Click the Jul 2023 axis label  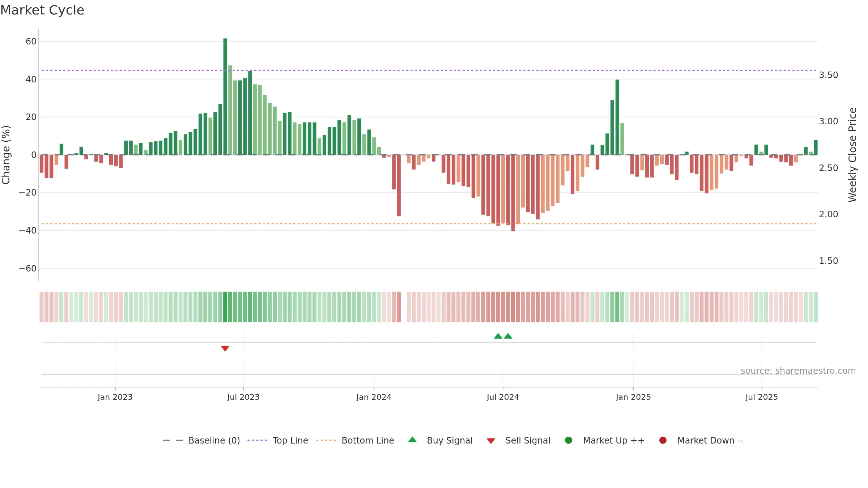tap(243, 397)
